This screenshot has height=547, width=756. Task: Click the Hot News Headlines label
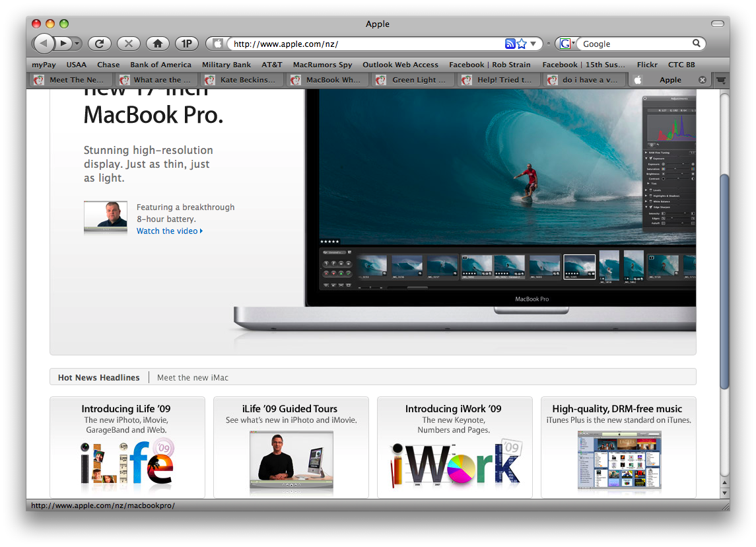coord(99,378)
